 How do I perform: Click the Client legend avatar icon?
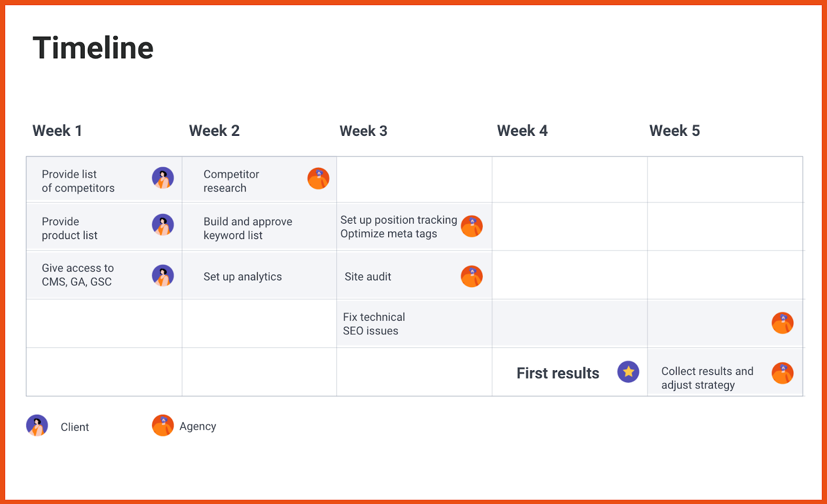(37, 426)
